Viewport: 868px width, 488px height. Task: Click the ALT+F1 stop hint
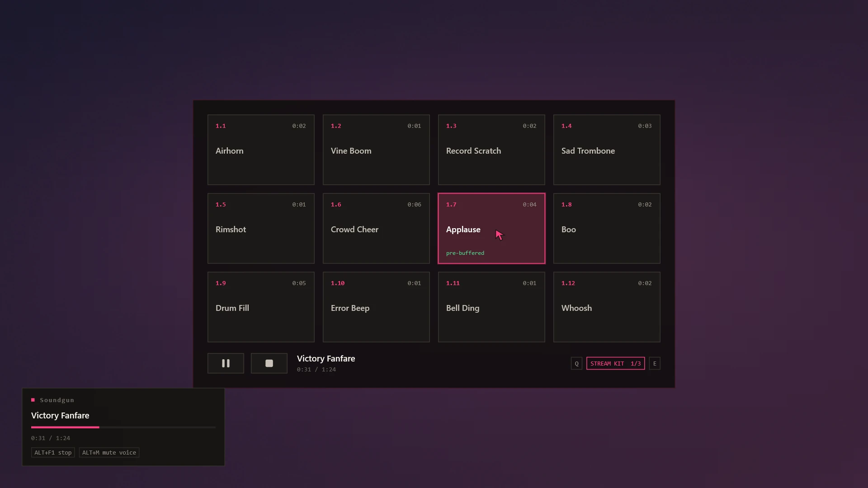click(53, 452)
